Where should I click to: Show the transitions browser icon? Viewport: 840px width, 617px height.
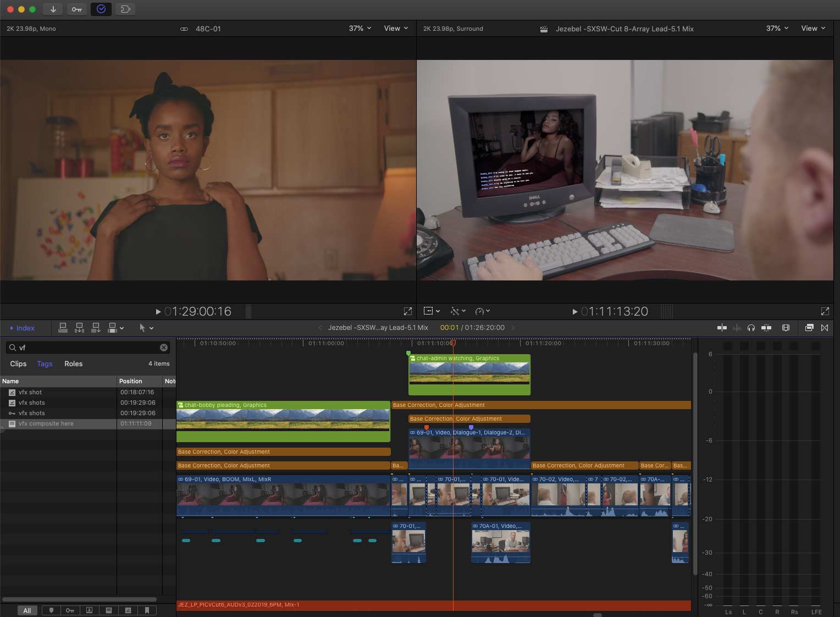pos(825,328)
